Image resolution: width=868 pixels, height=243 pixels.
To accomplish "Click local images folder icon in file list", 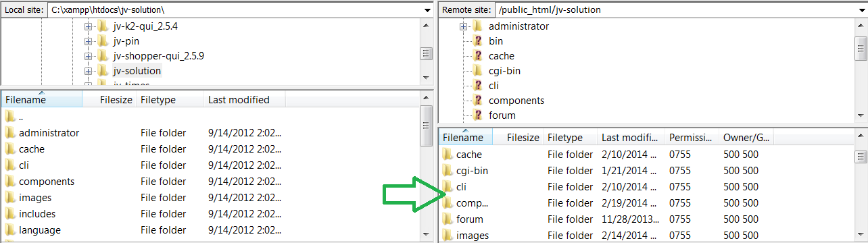I will tap(9, 198).
